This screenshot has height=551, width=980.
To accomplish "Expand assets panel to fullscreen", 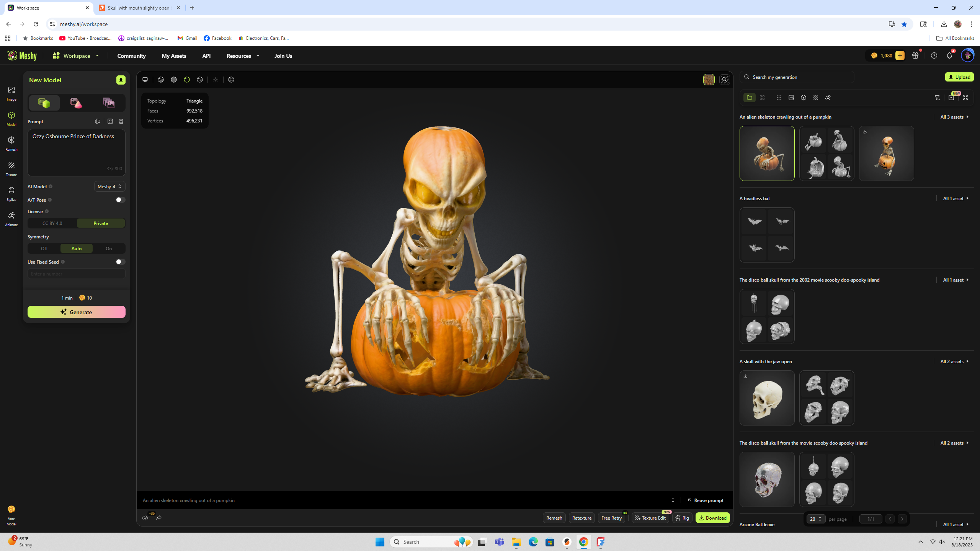I will click(965, 98).
